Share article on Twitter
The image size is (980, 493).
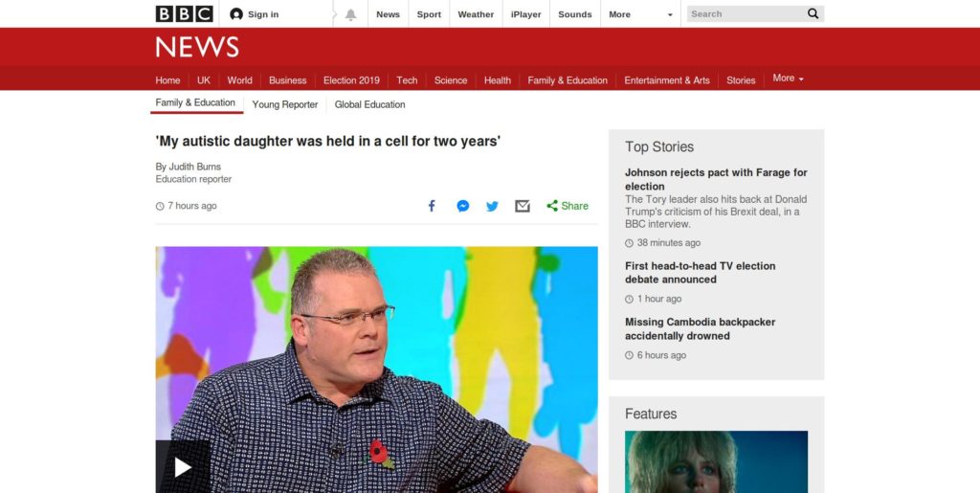pos(493,206)
